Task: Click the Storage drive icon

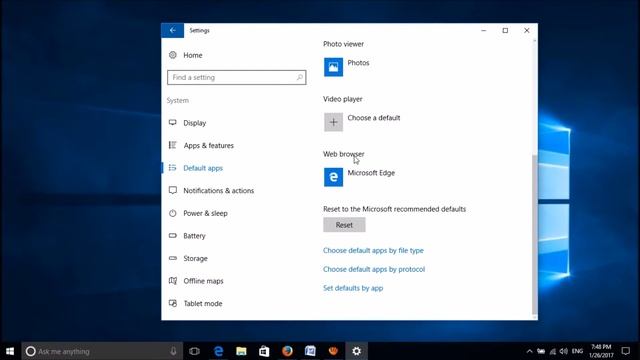Action: pos(173,258)
